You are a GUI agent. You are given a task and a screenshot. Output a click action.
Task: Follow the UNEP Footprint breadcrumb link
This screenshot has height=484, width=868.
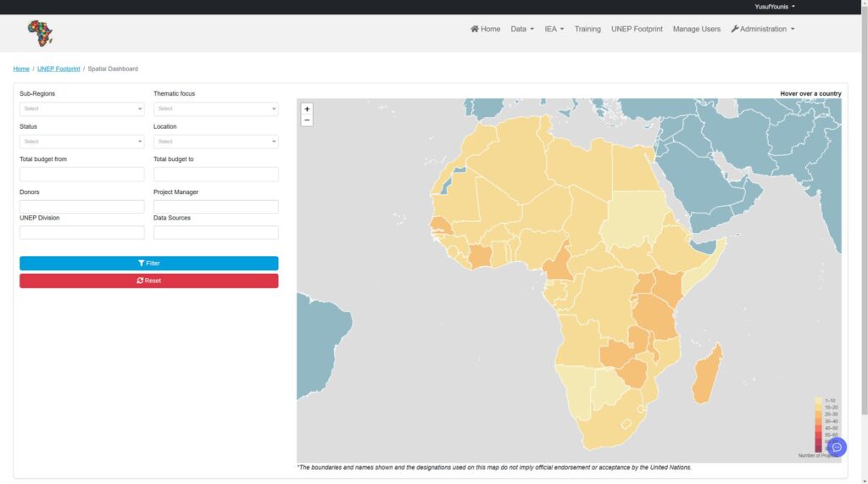[58, 69]
